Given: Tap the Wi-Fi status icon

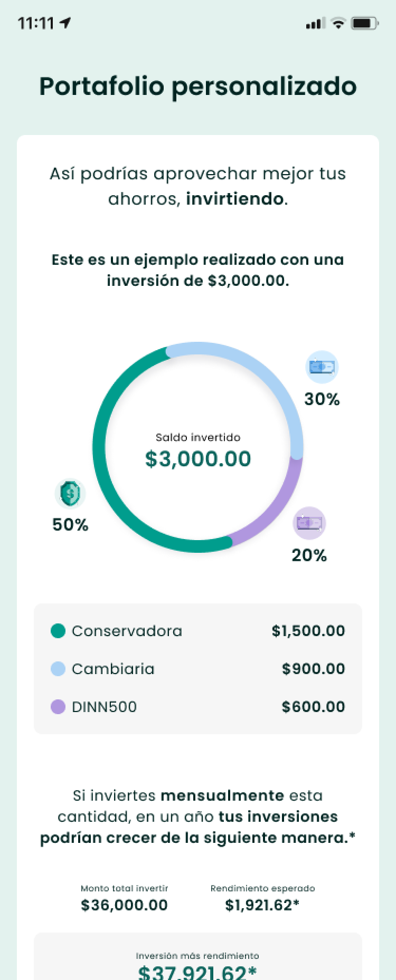Looking at the screenshot, I should pos(338,23).
